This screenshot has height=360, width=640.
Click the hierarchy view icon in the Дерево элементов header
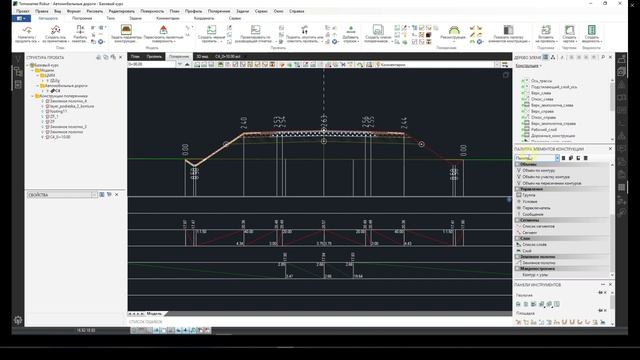553,57
